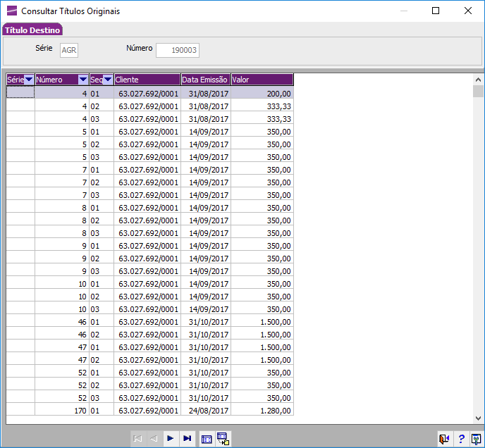The width and height of the screenshot is (485, 448).
Task: Select the Título Destino tab
Action: click(x=32, y=30)
